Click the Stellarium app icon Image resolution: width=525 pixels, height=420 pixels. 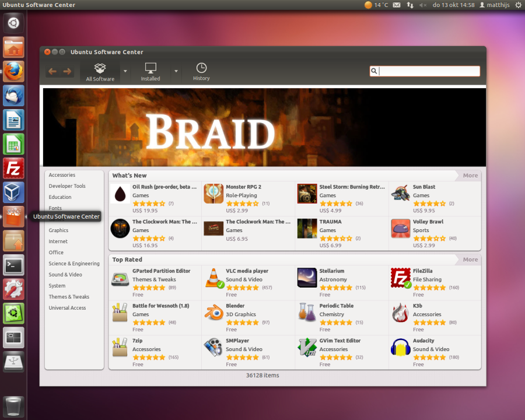[307, 278]
